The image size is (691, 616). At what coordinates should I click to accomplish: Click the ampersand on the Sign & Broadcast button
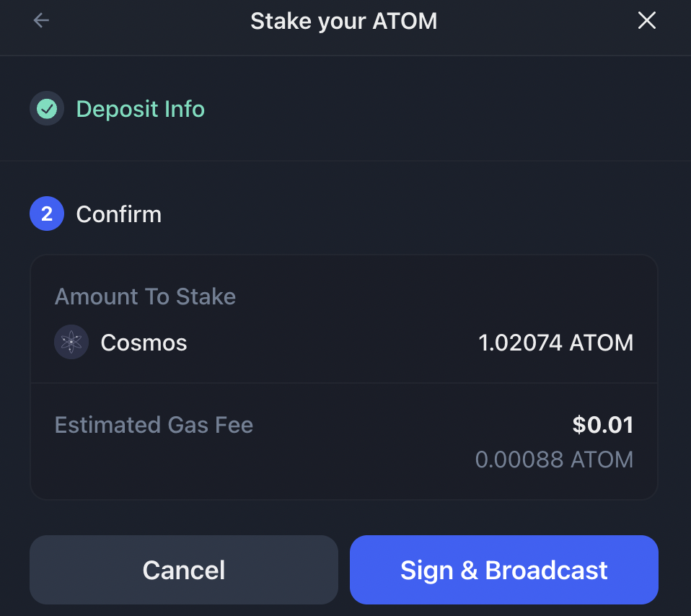(x=469, y=570)
